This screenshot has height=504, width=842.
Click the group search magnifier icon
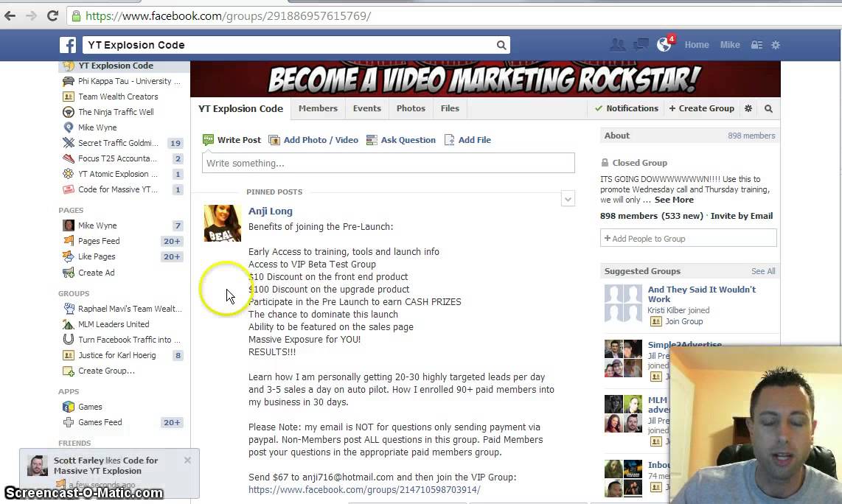click(768, 108)
